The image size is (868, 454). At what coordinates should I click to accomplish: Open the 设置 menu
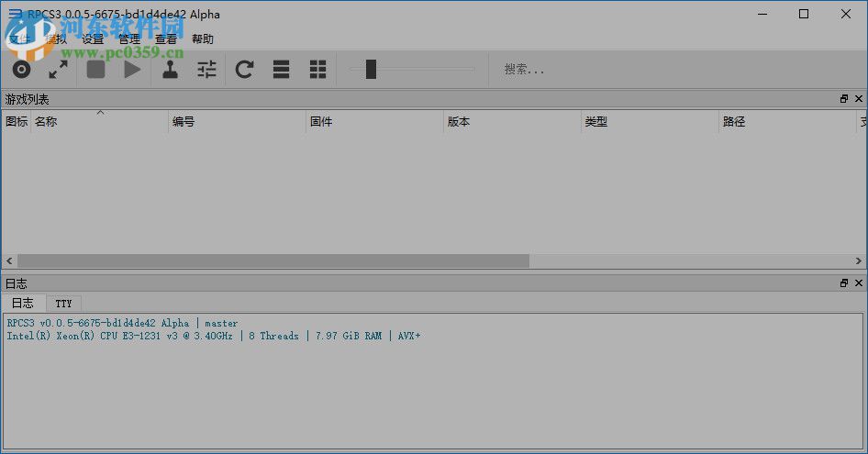click(93, 39)
